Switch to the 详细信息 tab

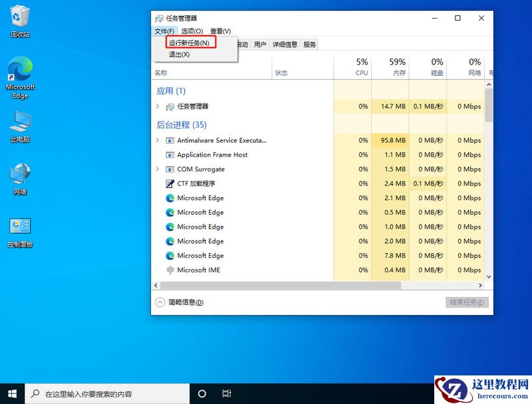point(284,45)
